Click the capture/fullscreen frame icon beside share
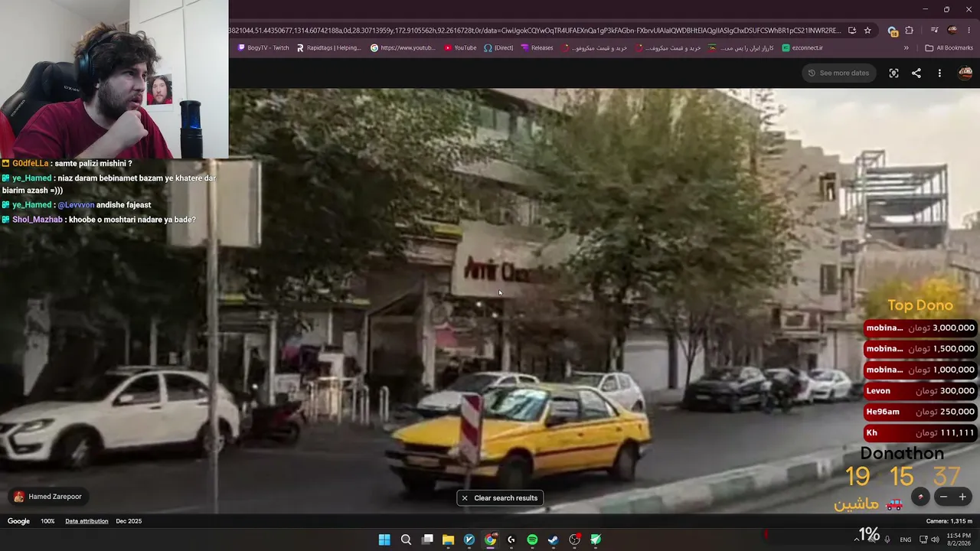The image size is (980, 551). [x=893, y=73]
